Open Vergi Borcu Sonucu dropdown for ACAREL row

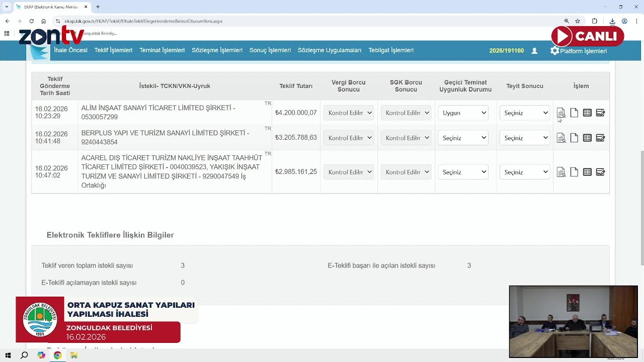(x=349, y=172)
